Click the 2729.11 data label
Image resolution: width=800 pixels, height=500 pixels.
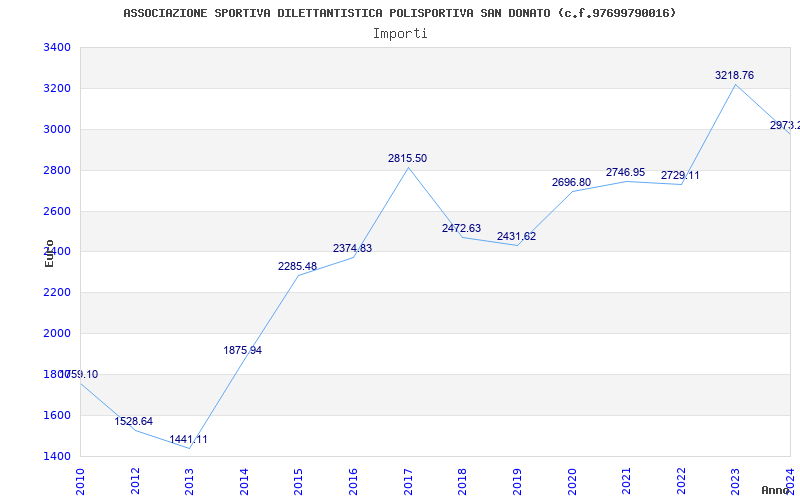680,176
